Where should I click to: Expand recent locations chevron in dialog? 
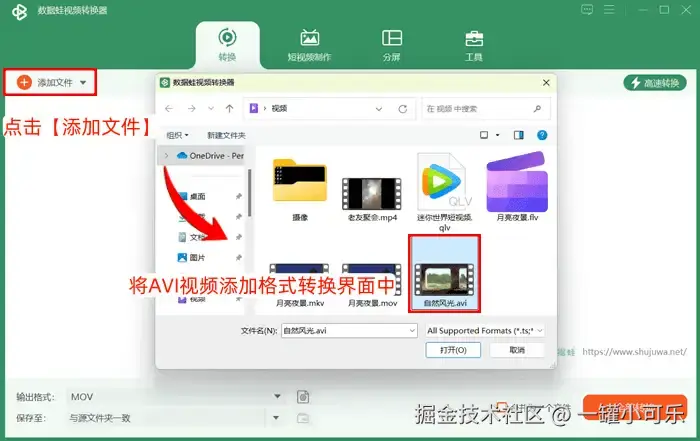pos(211,108)
